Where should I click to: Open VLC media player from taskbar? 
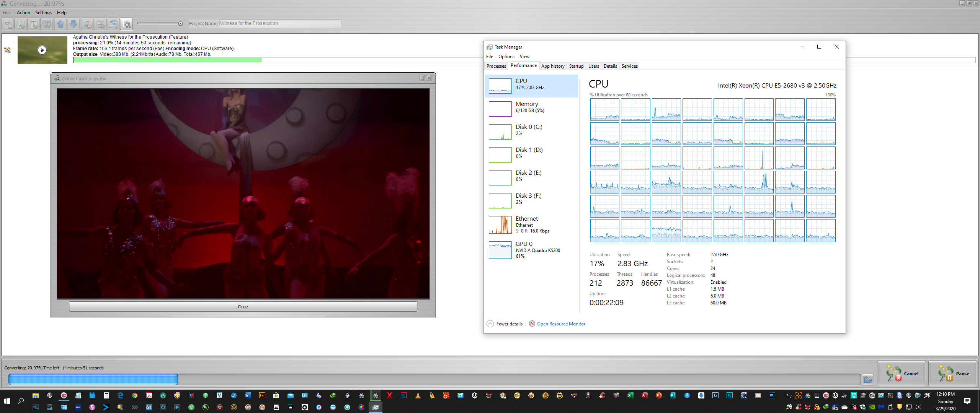coord(418,395)
